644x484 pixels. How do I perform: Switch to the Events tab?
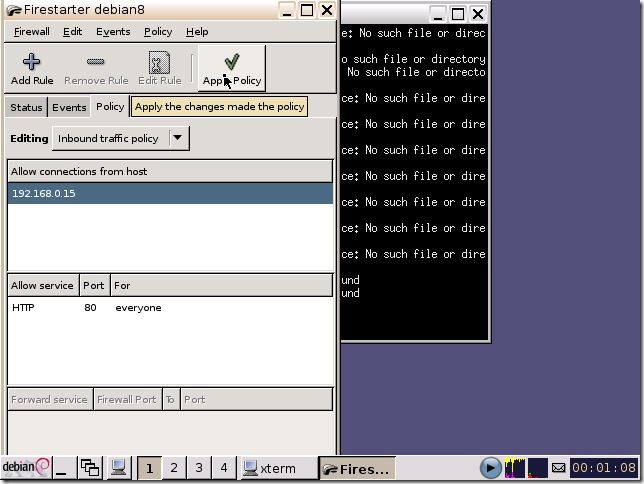tap(69, 107)
